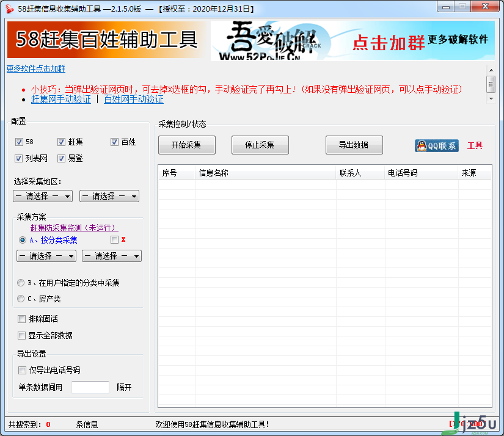Check the red X checkbox
504x436 pixels.
tap(114, 239)
